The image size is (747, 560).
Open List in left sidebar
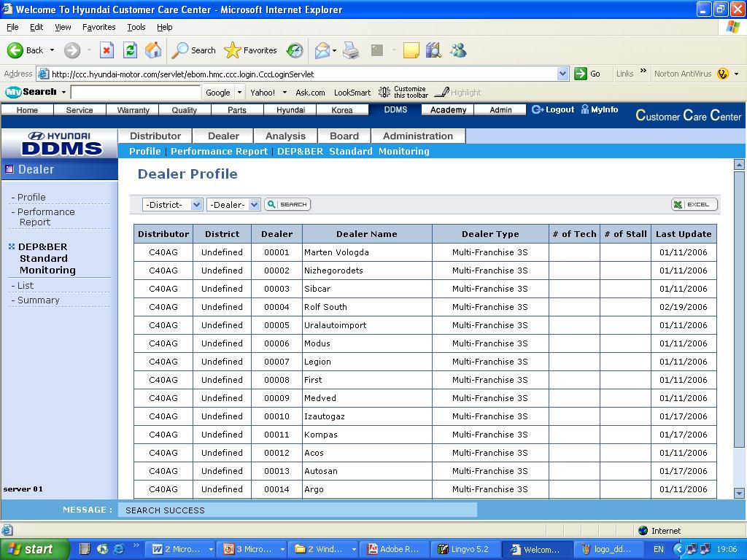pos(26,285)
